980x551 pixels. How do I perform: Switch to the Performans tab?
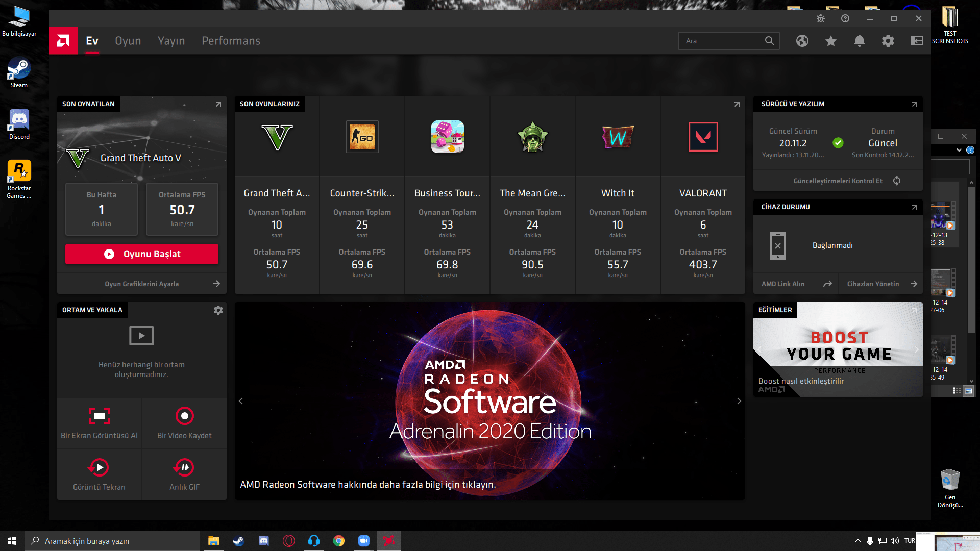coord(231,41)
